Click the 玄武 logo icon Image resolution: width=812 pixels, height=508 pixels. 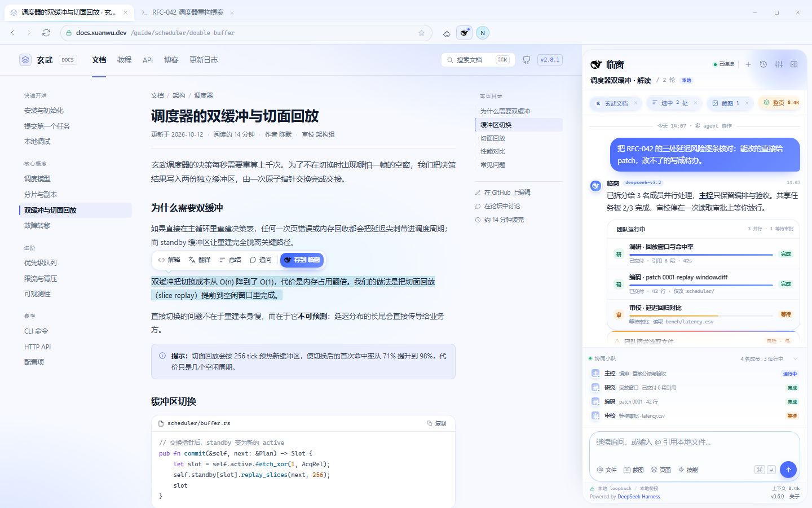[x=25, y=60]
